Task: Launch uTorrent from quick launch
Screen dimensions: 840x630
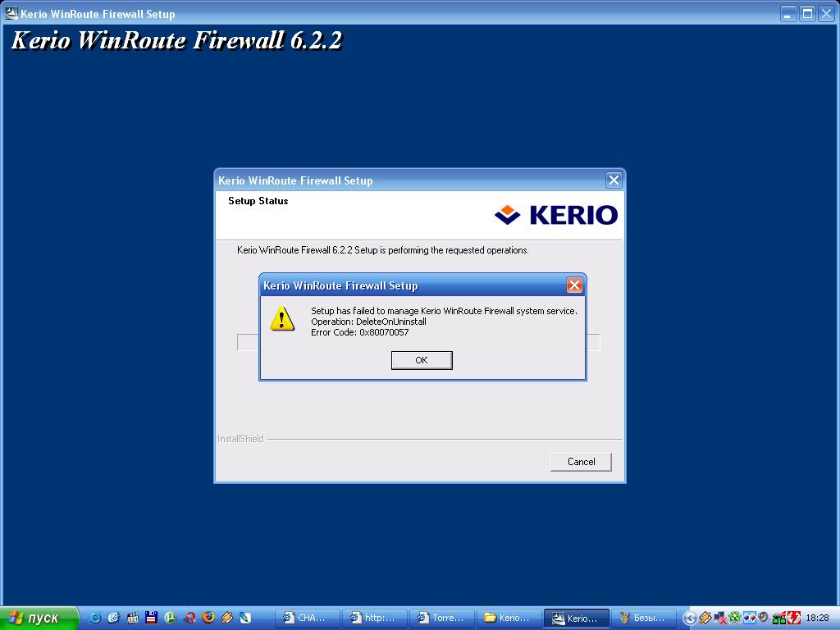Action: [x=171, y=618]
